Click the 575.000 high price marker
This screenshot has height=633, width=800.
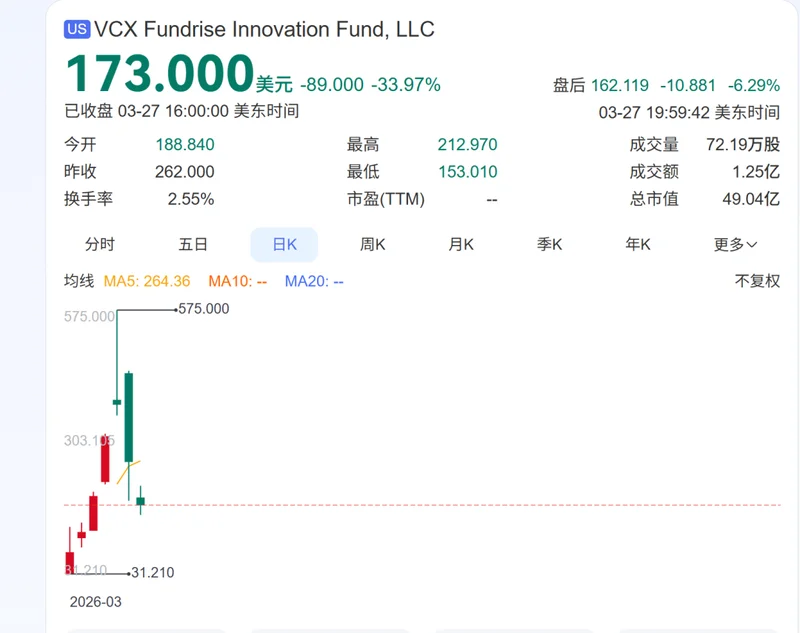pos(204,309)
